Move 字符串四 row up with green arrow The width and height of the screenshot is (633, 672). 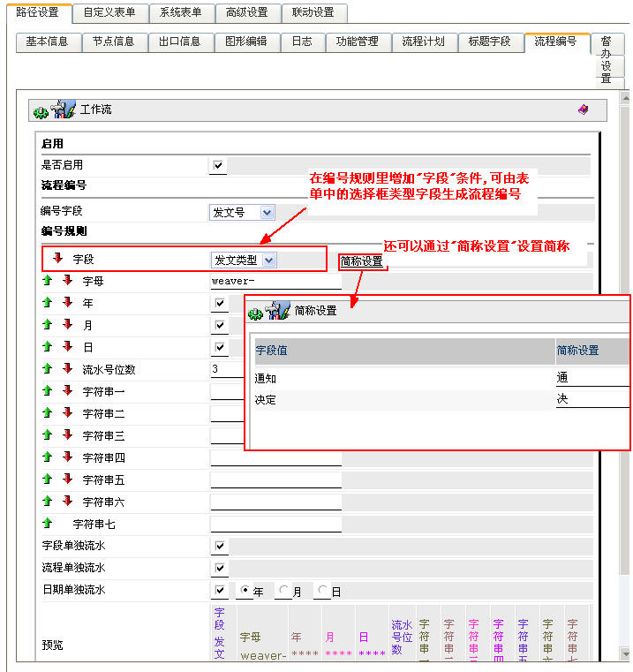[47, 457]
